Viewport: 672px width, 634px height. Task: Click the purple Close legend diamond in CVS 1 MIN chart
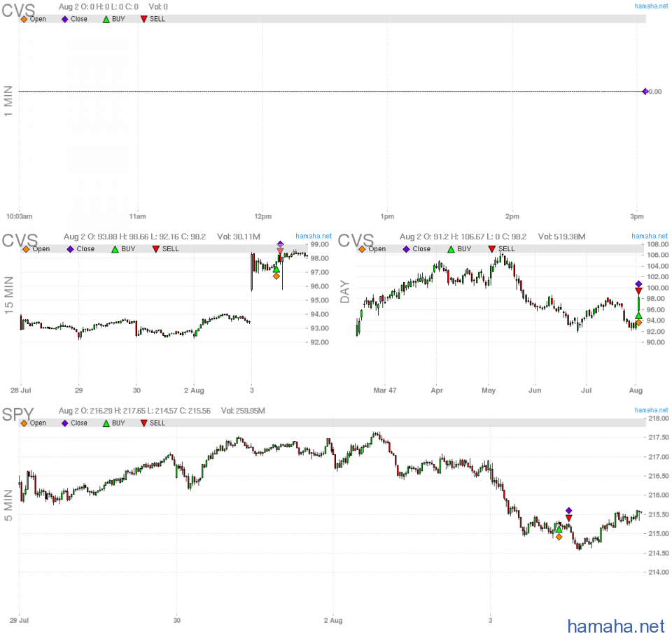64,20
